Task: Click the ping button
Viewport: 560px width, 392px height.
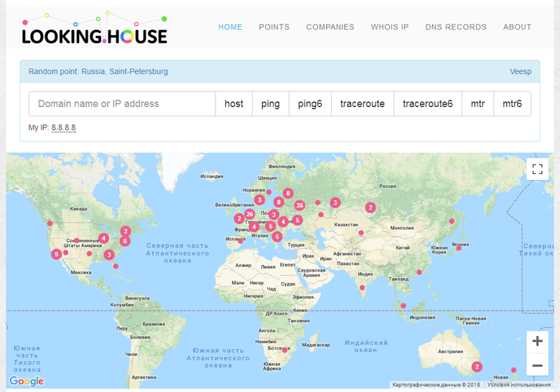Action: click(271, 104)
